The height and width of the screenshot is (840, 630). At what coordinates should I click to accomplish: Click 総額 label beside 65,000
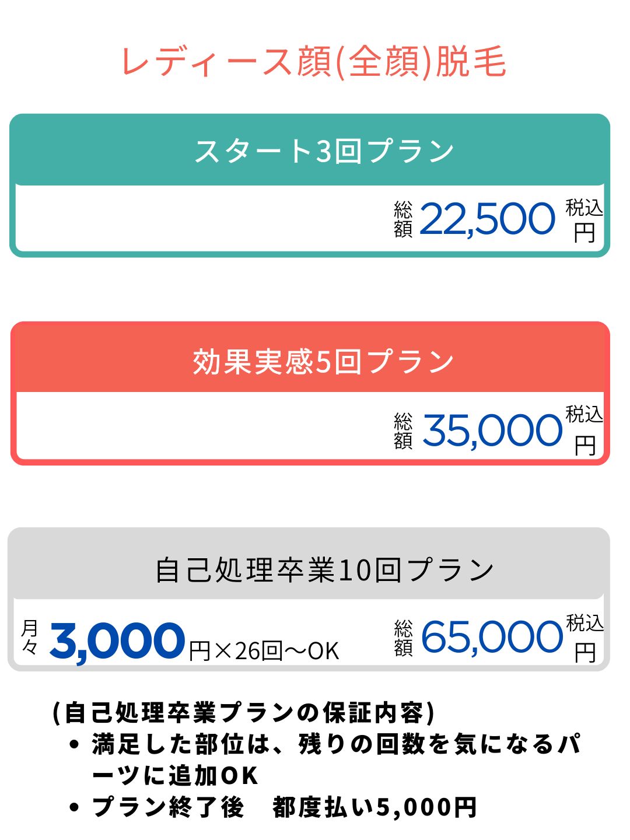[x=402, y=638]
